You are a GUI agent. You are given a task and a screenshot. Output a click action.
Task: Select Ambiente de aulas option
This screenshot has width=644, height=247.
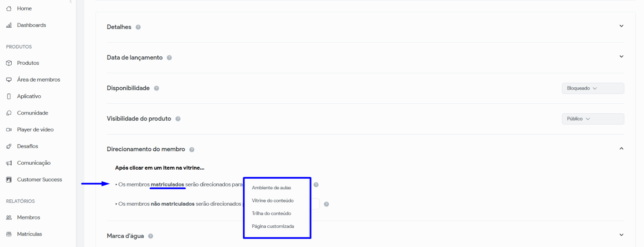click(x=272, y=188)
